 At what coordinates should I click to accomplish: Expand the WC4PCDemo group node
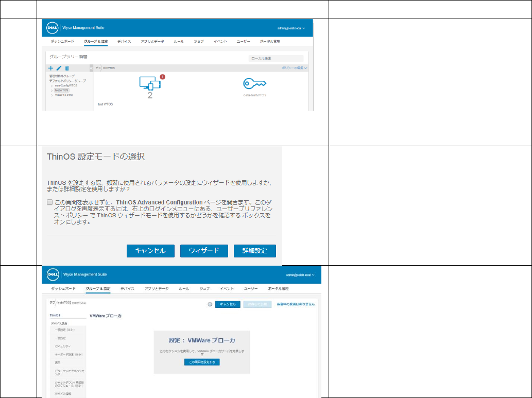coord(52,95)
